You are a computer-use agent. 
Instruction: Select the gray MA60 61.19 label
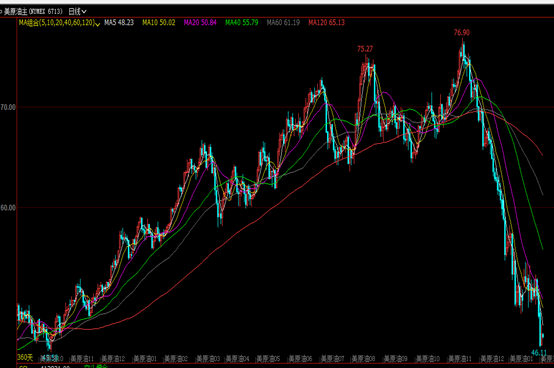[x=283, y=23]
